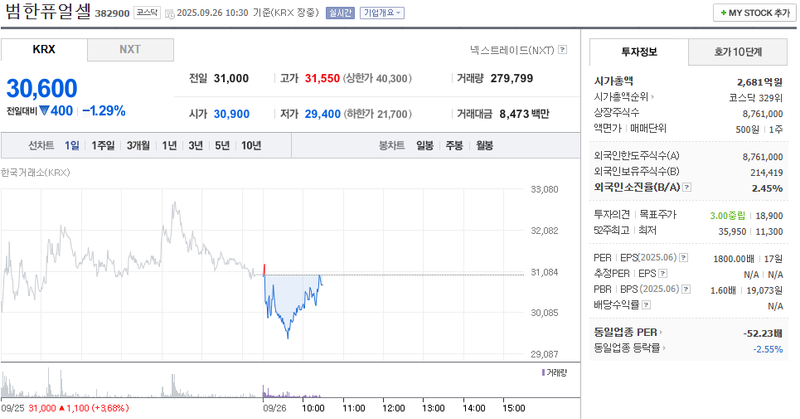Click the MY STOCK 추가 button
This screenshot has height=419, width=800.
point(755,13)
